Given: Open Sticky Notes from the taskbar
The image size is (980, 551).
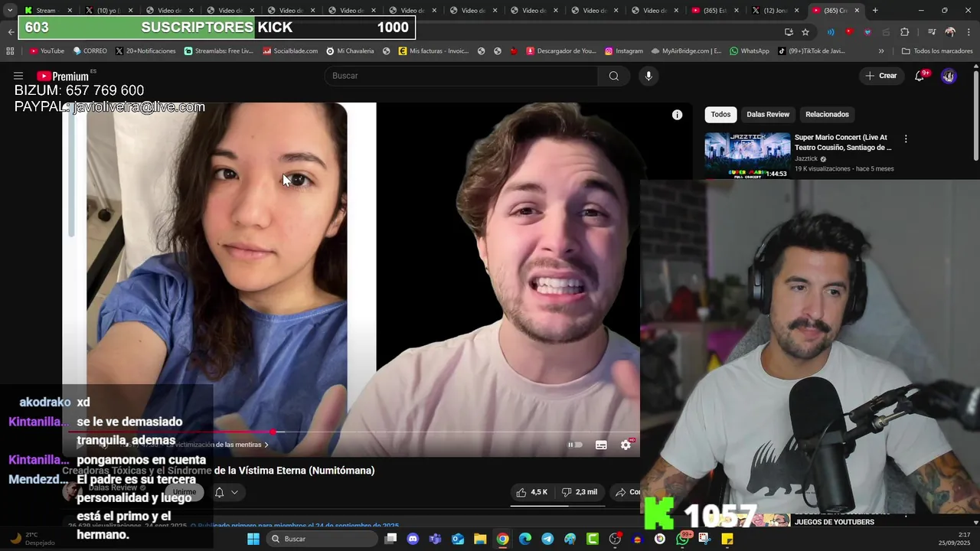Looking at the screenshot, I should [727, 539].
